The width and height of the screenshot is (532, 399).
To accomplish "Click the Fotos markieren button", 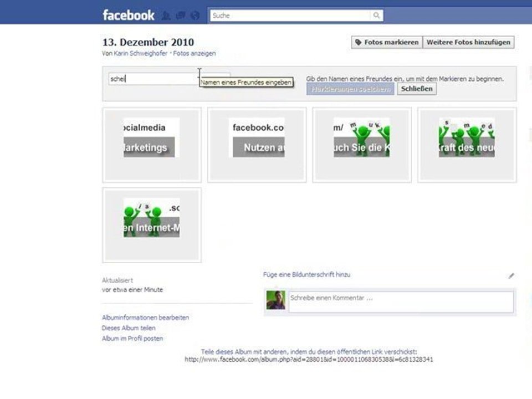I will pos(387,43).
